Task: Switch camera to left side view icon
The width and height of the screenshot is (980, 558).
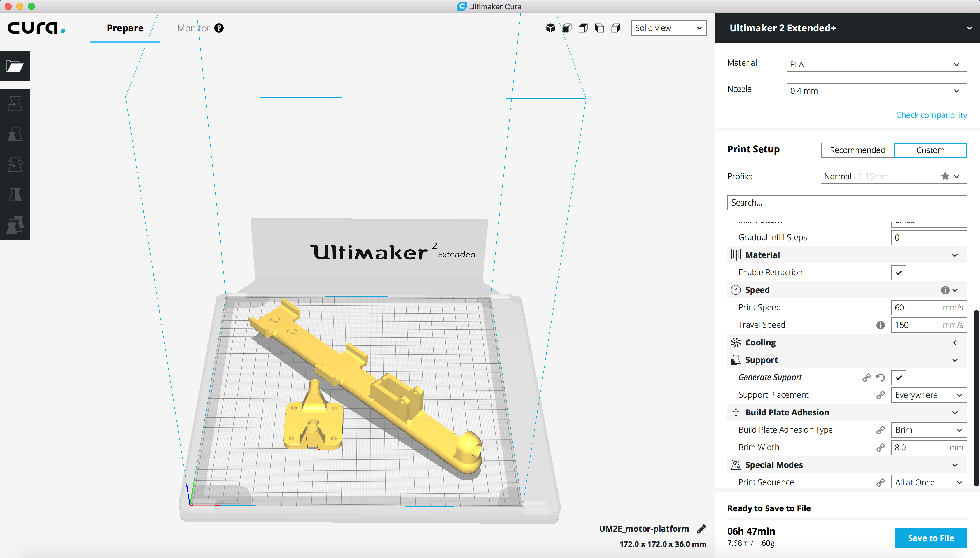Action: (x=600, y=28)
